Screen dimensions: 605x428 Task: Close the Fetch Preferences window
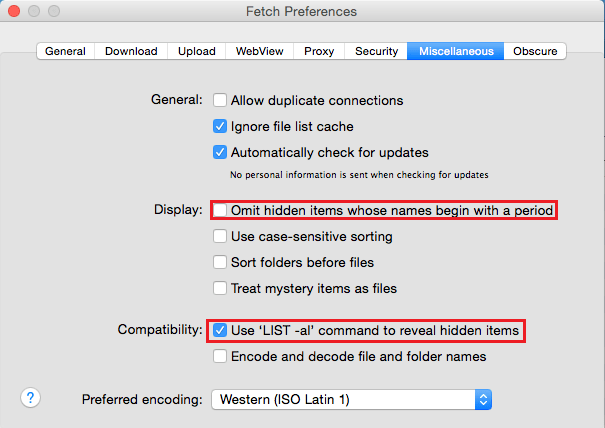click(x=13, y=13)
